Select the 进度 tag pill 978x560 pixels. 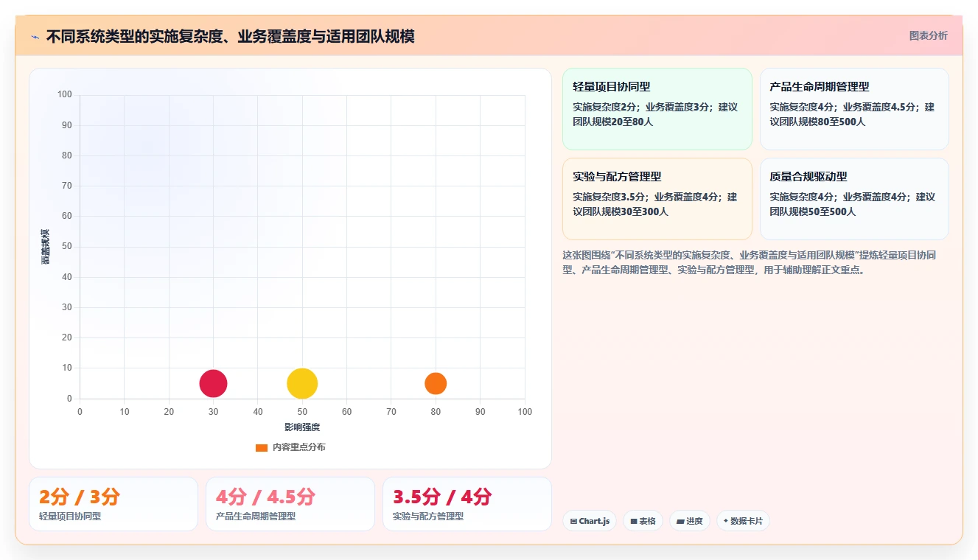click(689, 521)
